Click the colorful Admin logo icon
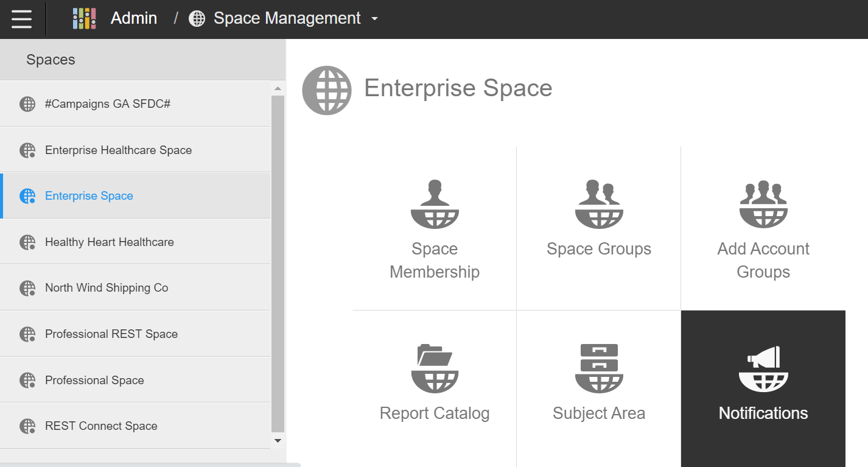Viewport: 868px width, 467px height. coord(84,18)
